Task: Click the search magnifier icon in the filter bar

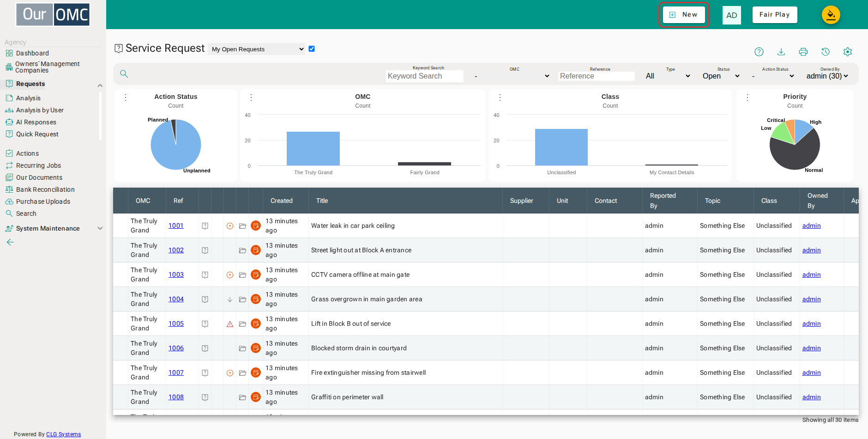Action: (124, 74)
